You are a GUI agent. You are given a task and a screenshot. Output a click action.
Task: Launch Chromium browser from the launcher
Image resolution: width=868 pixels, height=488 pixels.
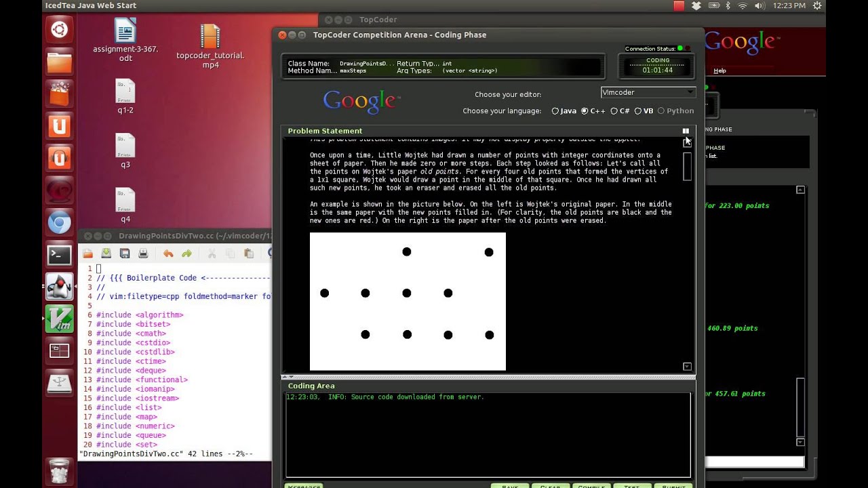tap(59, 223)
